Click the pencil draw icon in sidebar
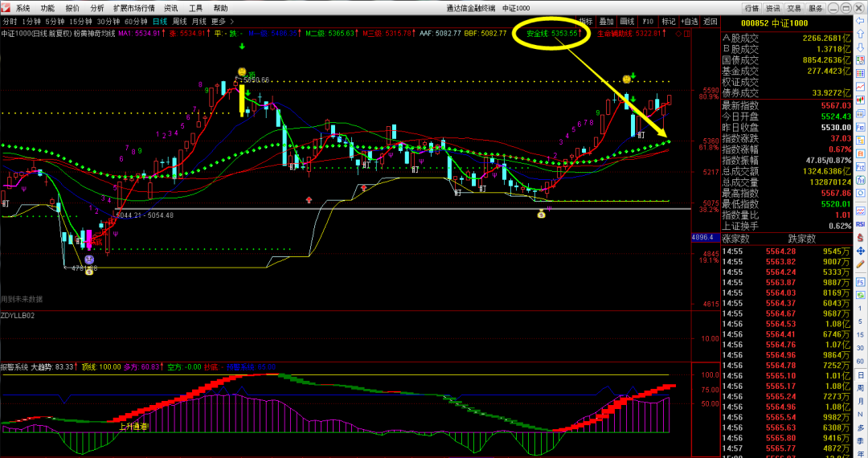The height and width of the screenshot is (458, 868). coord(861,264)
